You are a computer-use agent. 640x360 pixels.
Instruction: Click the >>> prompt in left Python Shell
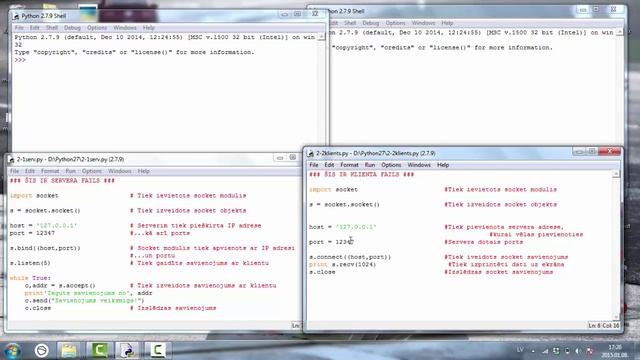pos(20,60)
